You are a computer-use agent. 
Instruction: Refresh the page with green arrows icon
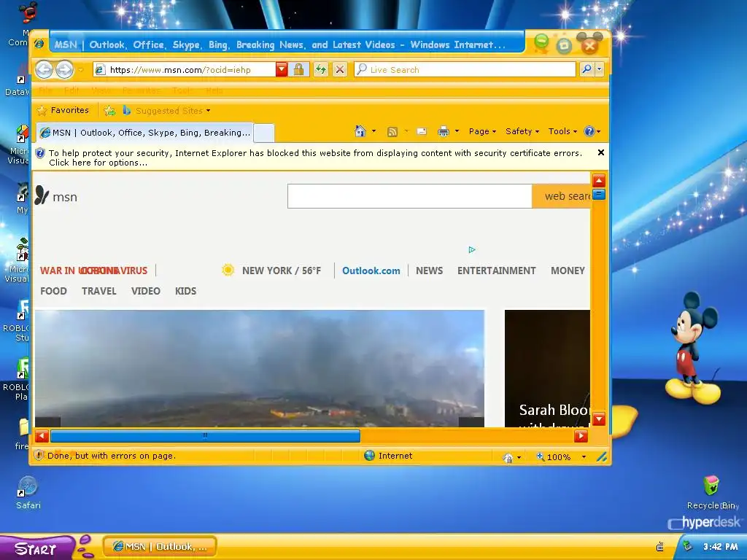[321, 69]
